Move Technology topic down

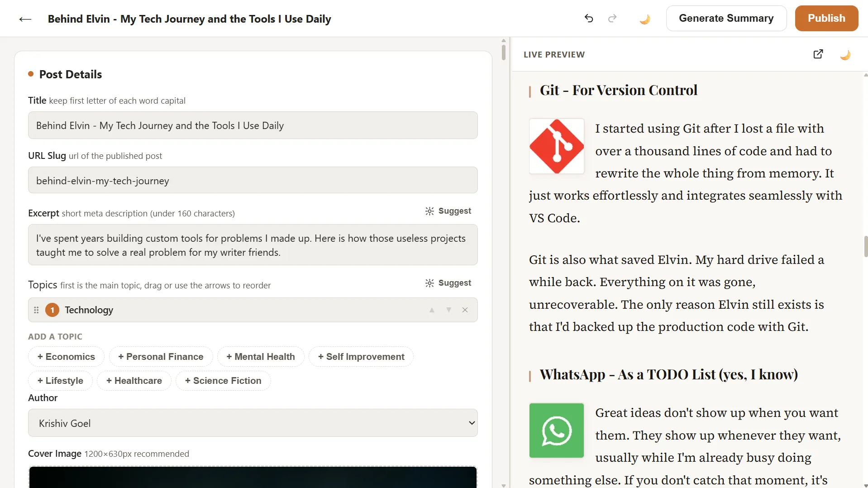(x=448, y=310)
